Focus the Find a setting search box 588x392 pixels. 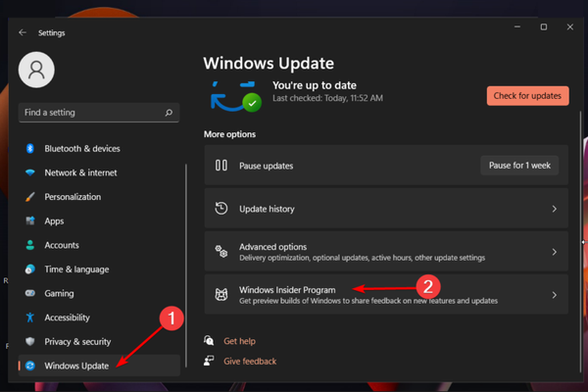(x=88, y=114)
